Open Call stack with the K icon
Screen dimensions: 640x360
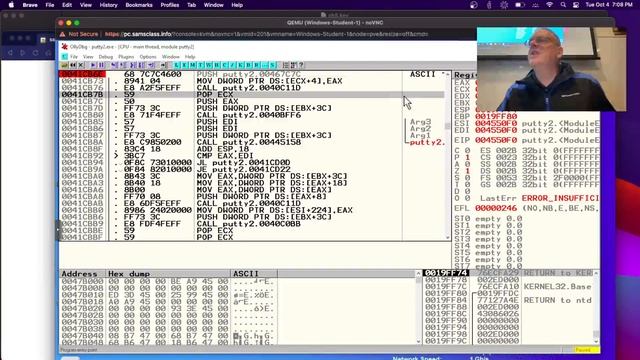pyautogui.click(x=240, y=65)
